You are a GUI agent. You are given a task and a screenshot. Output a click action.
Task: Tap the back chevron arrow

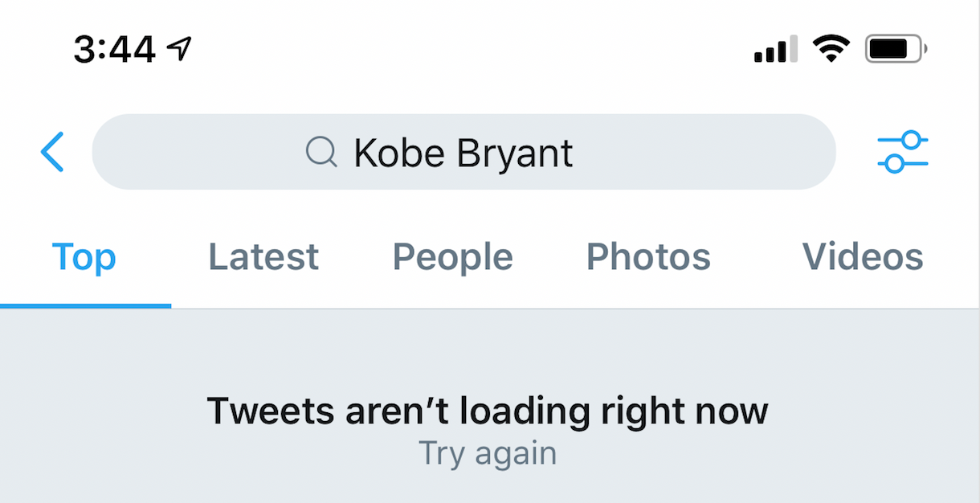(x=53, y=152)
